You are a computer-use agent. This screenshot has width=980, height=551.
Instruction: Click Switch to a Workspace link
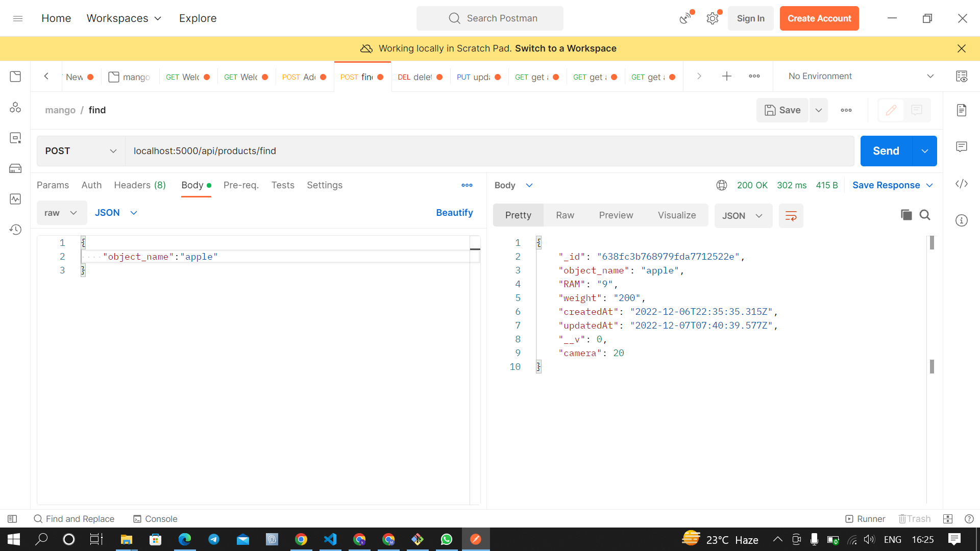coord(566,48)
